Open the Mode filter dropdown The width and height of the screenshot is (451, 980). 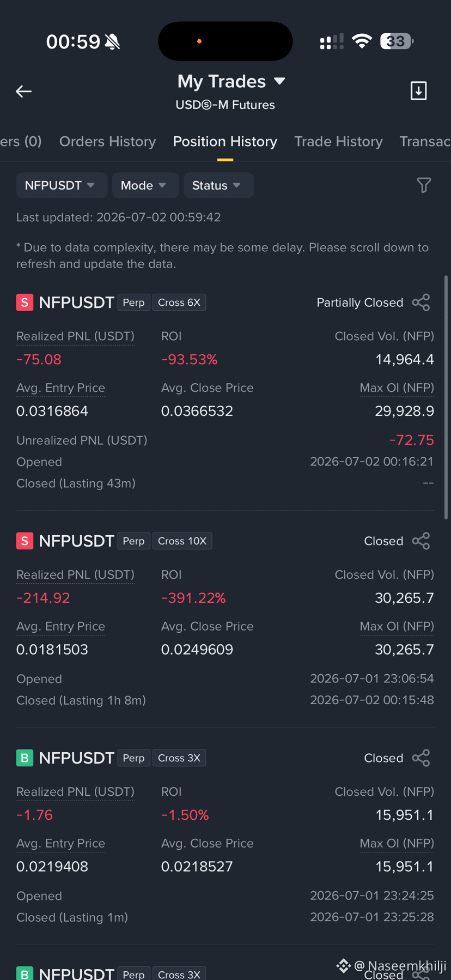(145, 185)
